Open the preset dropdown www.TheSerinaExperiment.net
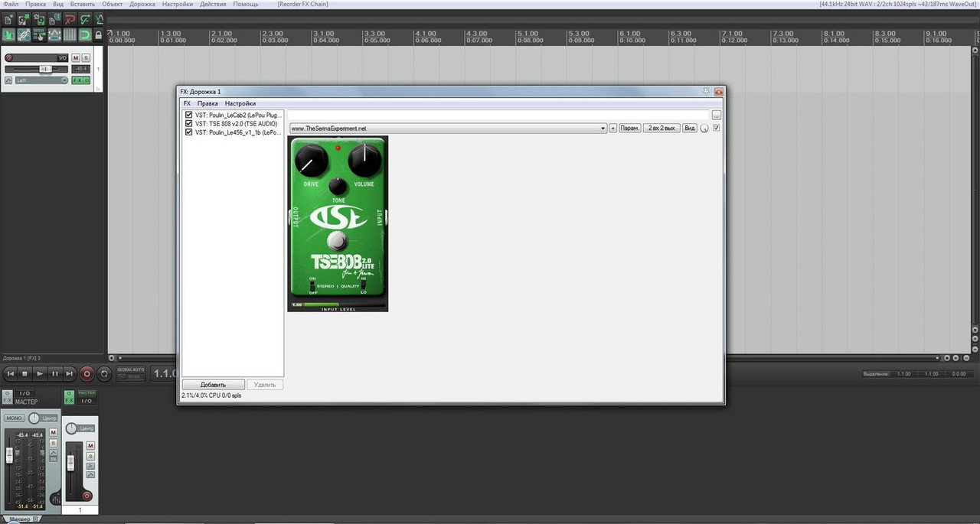The image size is (980, 524). 449,128
